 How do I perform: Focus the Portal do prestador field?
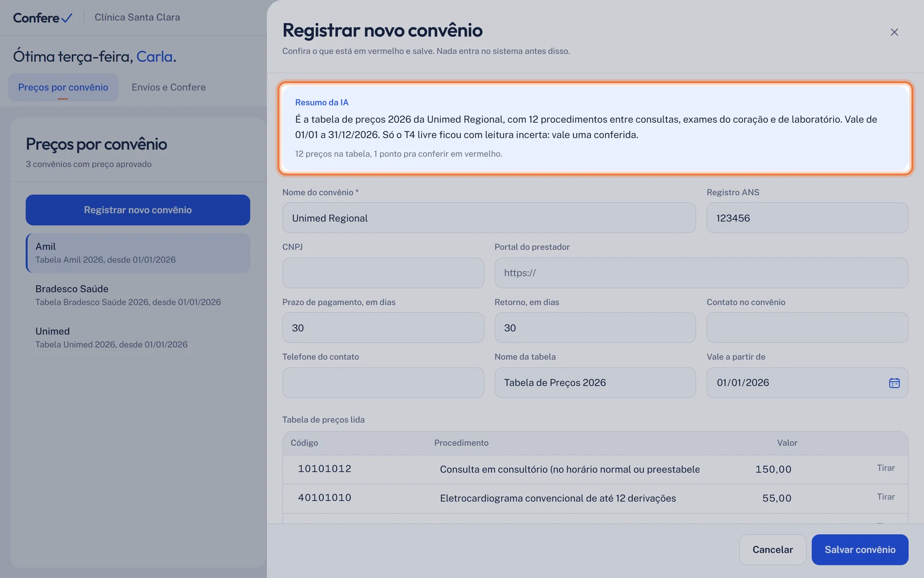tap(701, 273)
